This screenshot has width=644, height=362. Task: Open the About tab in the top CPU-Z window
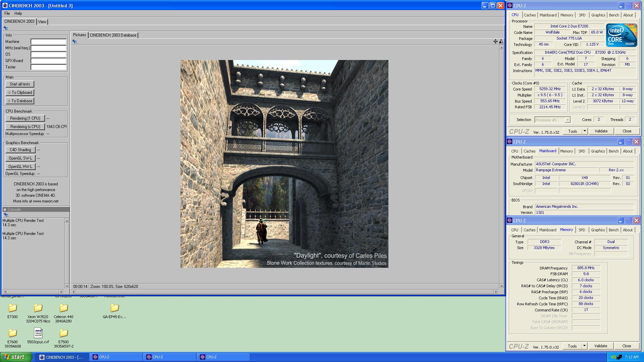point(628,15)
